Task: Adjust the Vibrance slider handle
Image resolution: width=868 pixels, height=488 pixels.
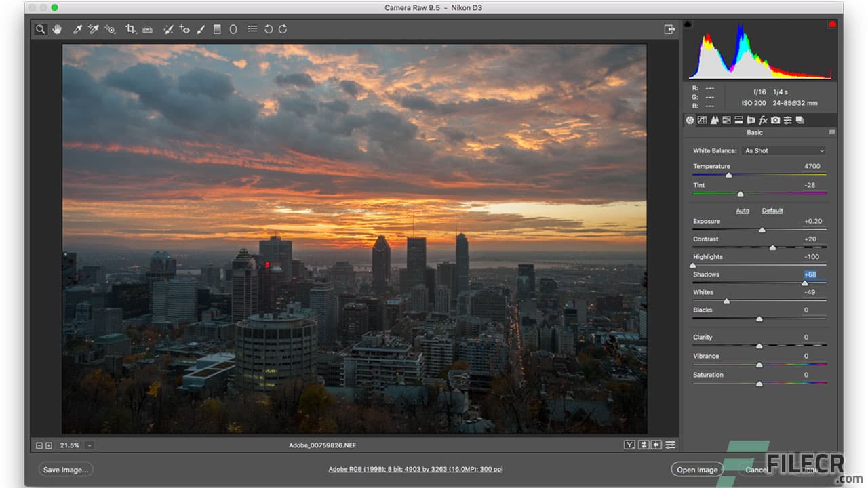Action: point(759,364)
